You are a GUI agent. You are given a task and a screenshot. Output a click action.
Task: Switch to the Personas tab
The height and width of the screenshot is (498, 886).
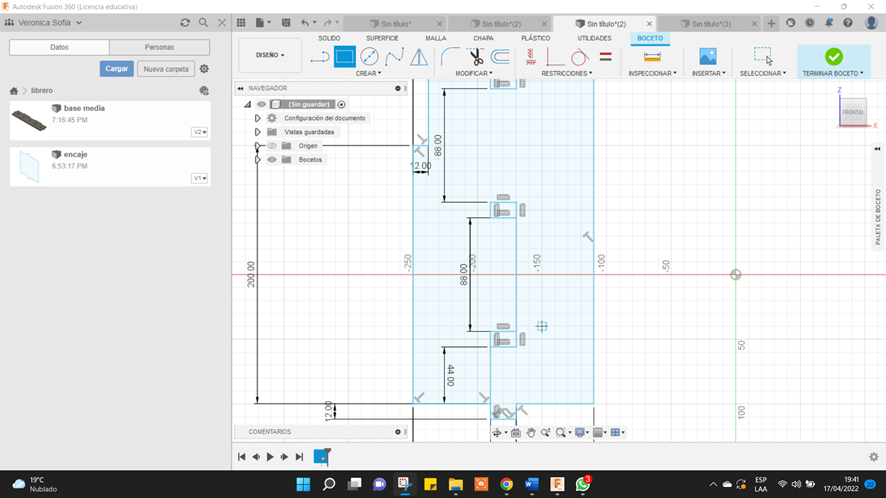pyautogui.click(x=159, y=47)
